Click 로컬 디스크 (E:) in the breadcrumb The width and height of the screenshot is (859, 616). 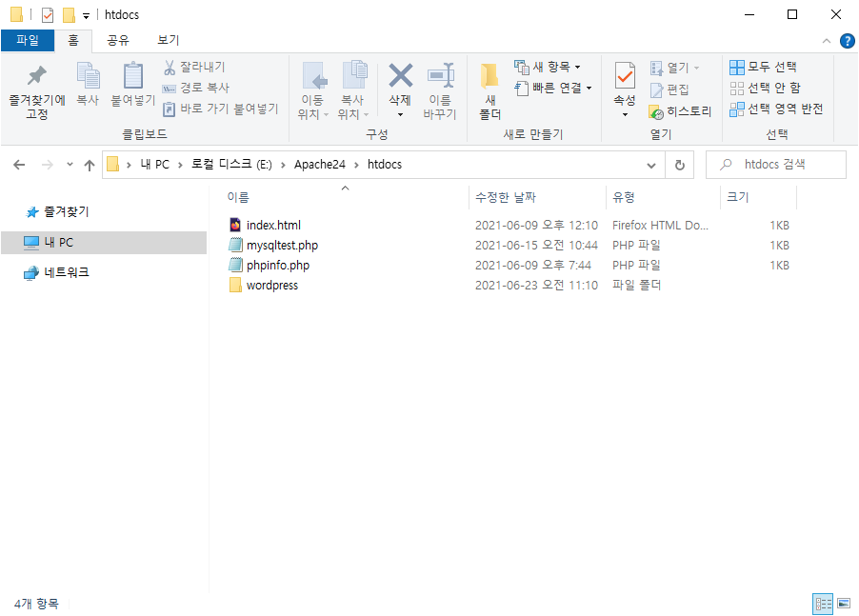[231, 165]
